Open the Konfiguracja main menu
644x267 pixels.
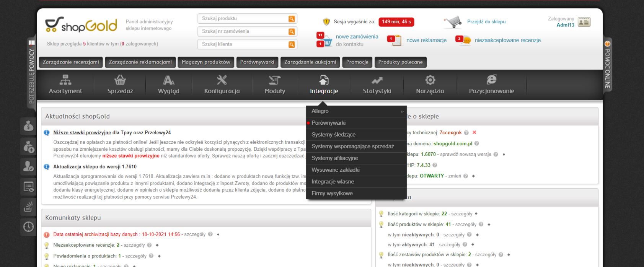coord(222,85)
